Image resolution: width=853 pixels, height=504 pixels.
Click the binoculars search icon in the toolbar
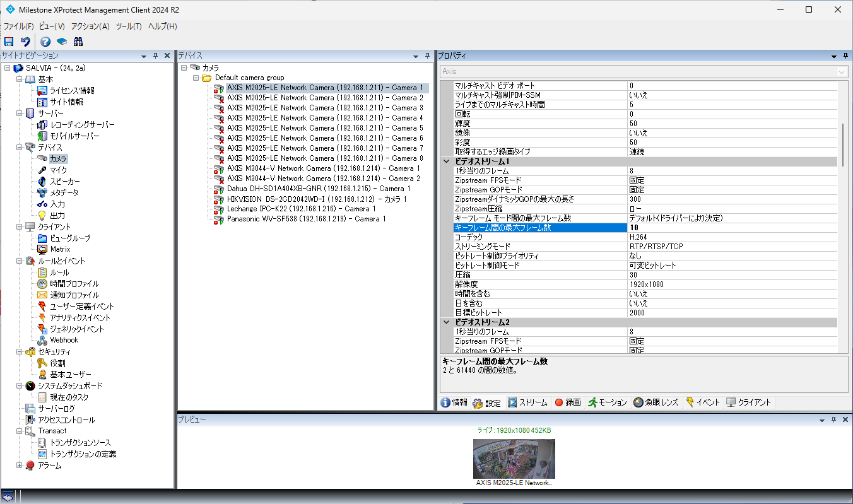pos(78,42)
